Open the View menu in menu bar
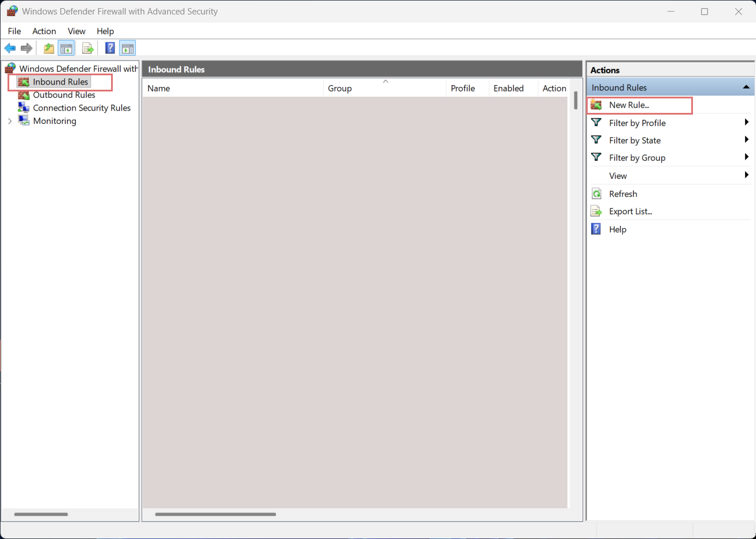 tap(76, 31)
